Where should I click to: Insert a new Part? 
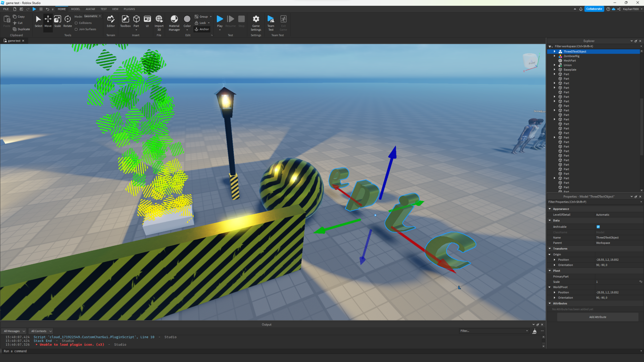136,20
